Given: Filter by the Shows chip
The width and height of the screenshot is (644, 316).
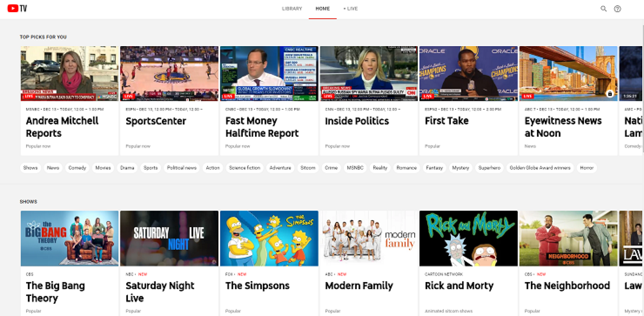Looking at the screenshot, I should point(30,168).
